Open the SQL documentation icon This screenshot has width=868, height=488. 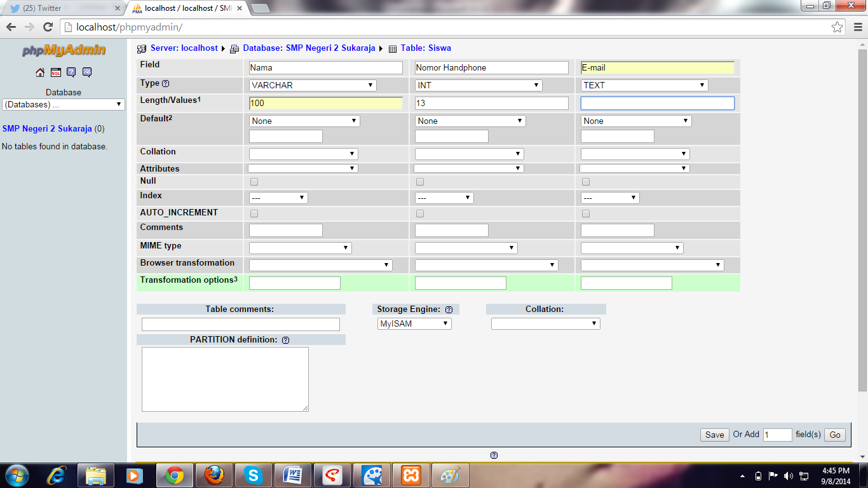[86, 72]
